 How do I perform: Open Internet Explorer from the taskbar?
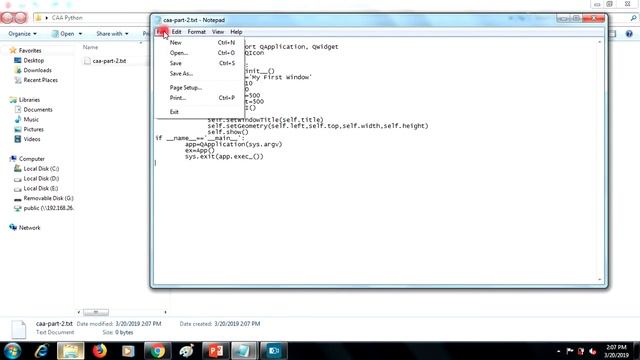[x=42, y=351]
